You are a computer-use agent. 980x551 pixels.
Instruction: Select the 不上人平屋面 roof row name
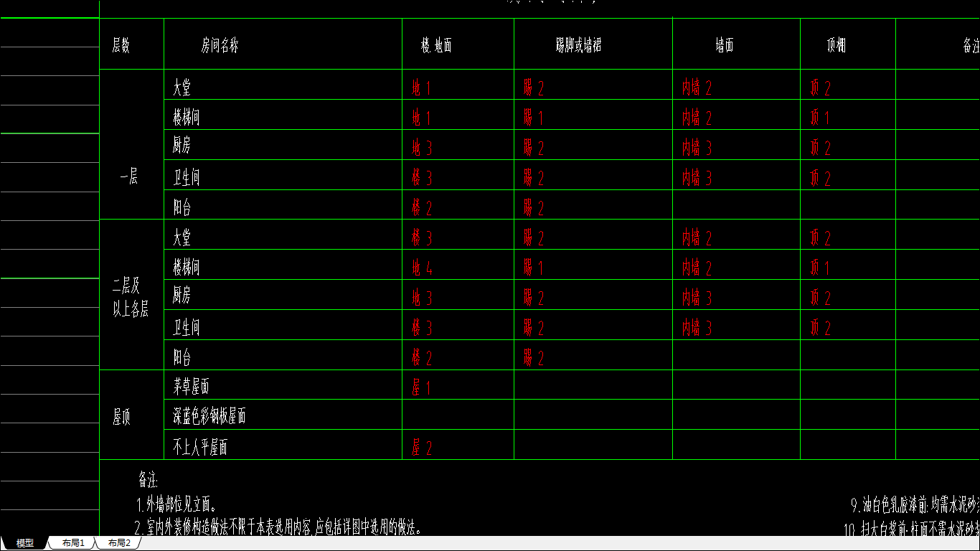[200, 448]
